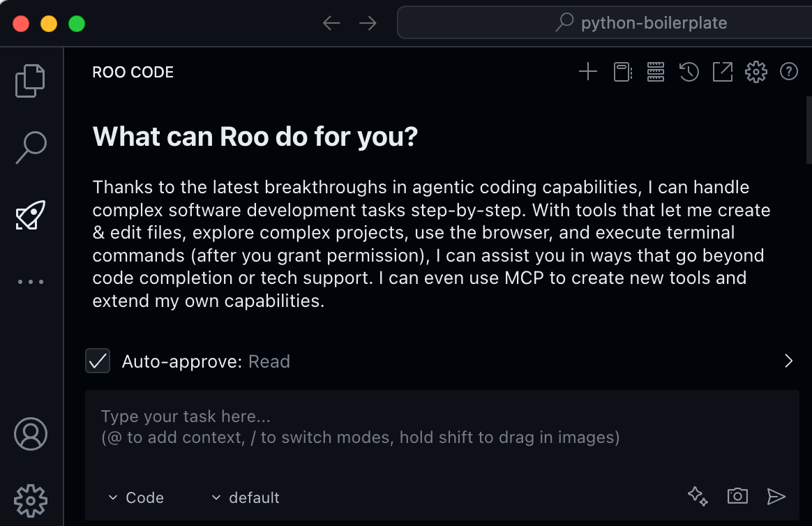This screenshot has width=812, height=526.
Task: Click the ROO CODE panel title
Action: pyautogui.click(x=133, y=72)
